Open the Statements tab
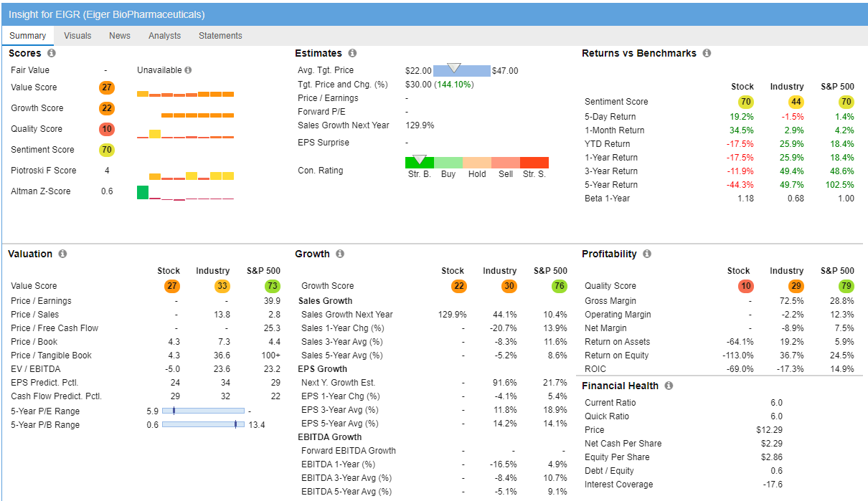 (x=220, y=35)
